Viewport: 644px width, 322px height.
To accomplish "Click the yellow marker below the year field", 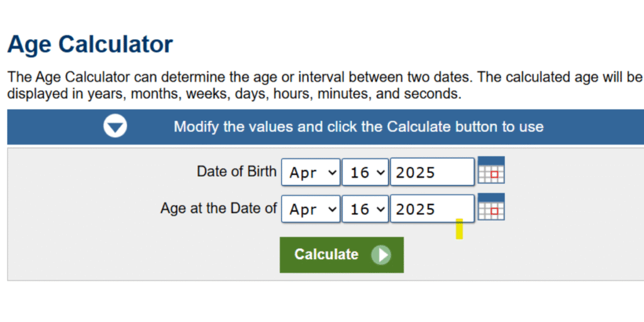I will (x=459, y=229).
